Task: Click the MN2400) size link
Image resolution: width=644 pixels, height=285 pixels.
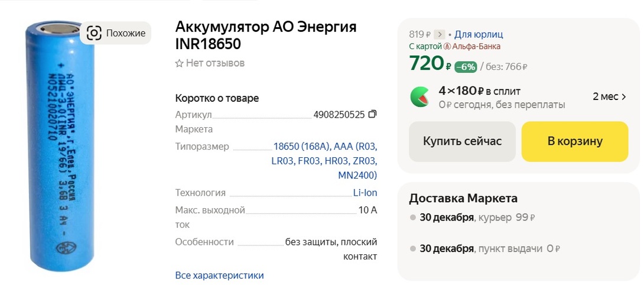Action: [357, 175]
